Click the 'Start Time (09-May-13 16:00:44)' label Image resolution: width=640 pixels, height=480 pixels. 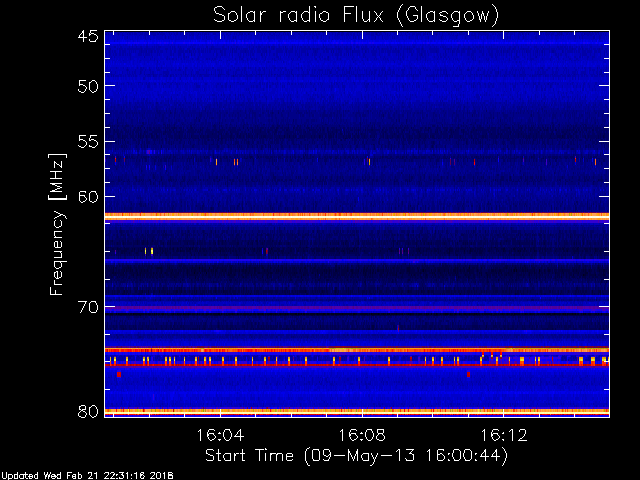click(356, 456)
